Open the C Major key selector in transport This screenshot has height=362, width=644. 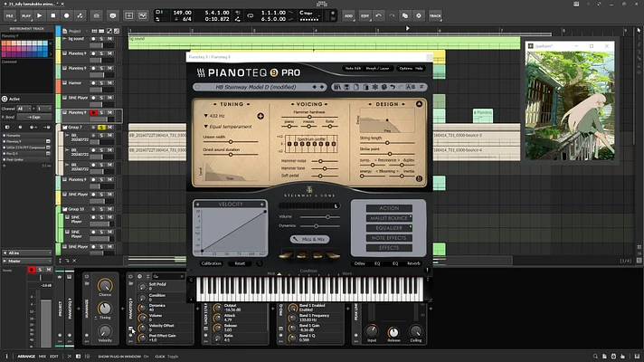[309, 14]
